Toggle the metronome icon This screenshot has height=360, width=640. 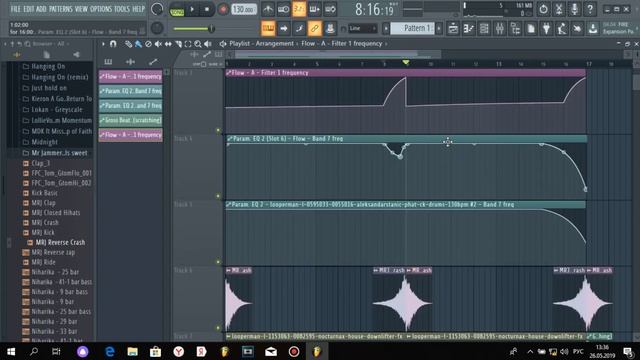(x=268, y=9)
